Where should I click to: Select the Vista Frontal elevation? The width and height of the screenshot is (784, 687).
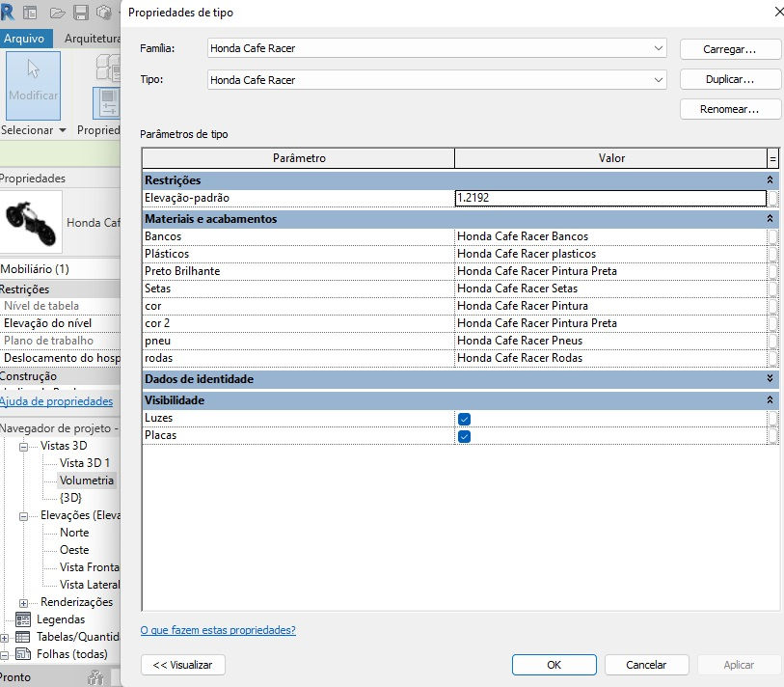click(x=90, y=567)
